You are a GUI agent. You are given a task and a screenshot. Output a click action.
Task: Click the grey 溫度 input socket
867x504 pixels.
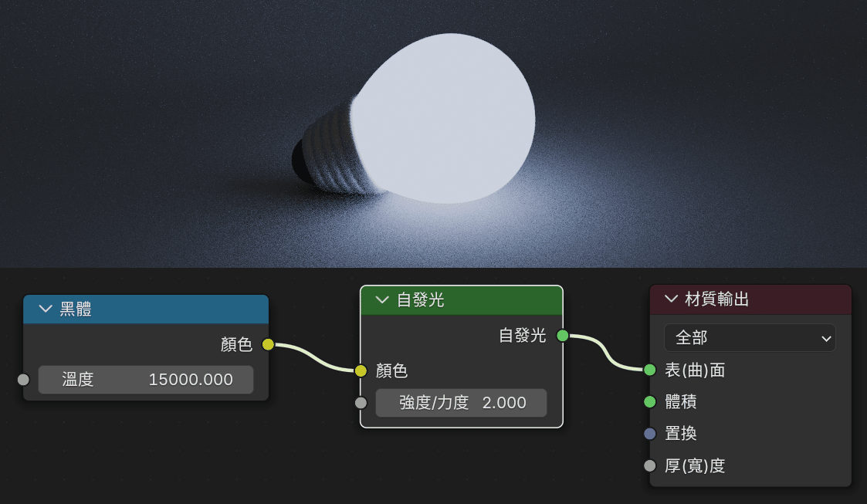tap(23, 380)
